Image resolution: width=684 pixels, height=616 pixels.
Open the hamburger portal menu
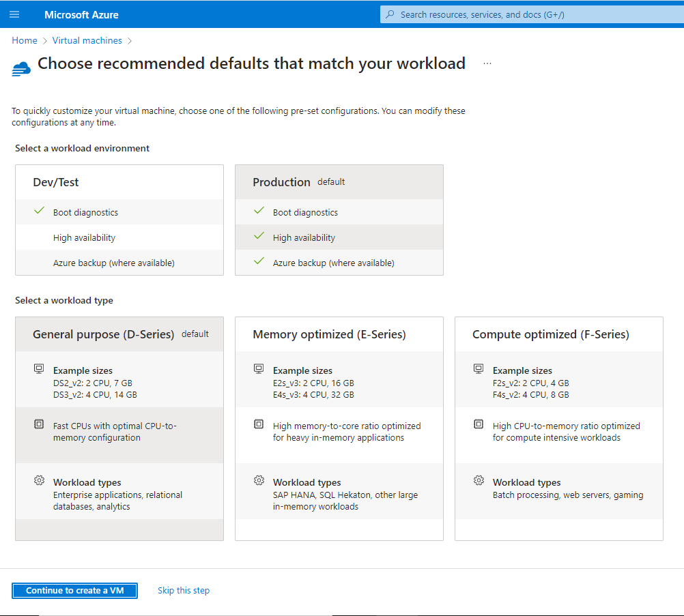click(14, 14)
